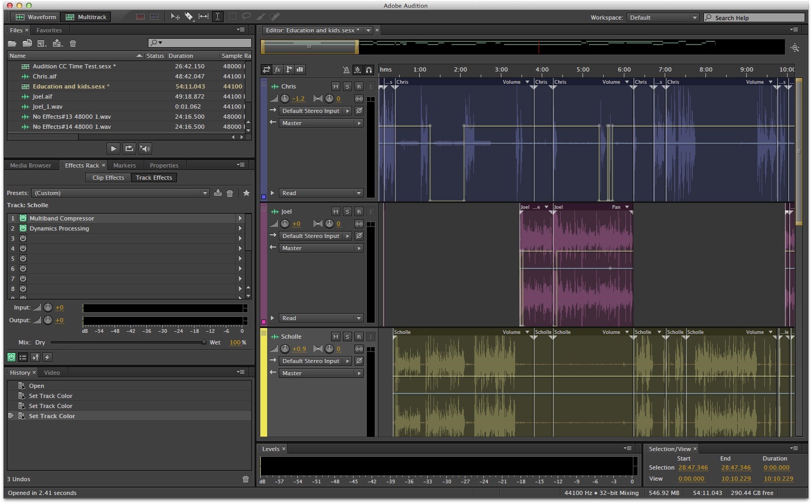The height and width of the screenshot is (504, 812).
Task: Mute the Chris track
Action: 336,86
